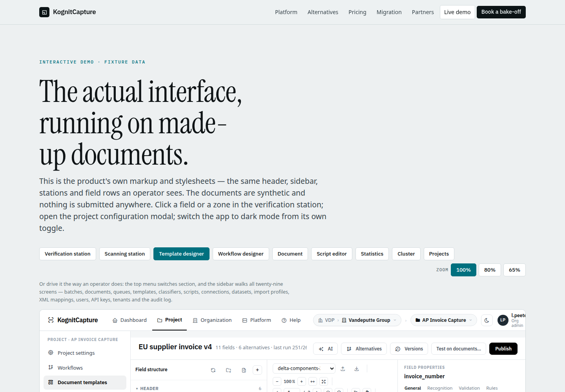Click the Book a bake-off button
The height and width of the screenshot is (392, 565).
pos(501,12)
